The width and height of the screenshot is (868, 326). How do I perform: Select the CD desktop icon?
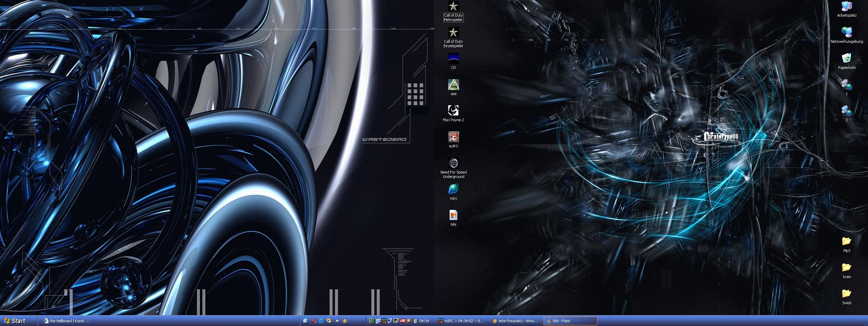tap(453, 59)
